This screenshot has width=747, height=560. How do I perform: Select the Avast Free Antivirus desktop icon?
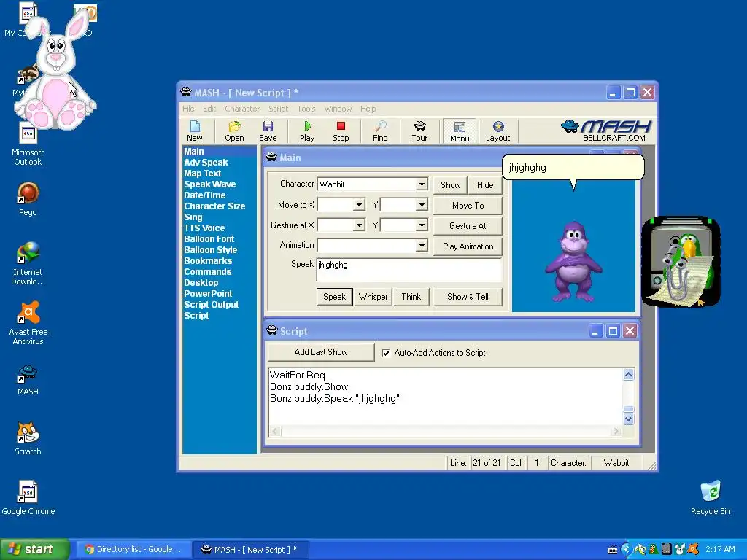click(28, 323)
